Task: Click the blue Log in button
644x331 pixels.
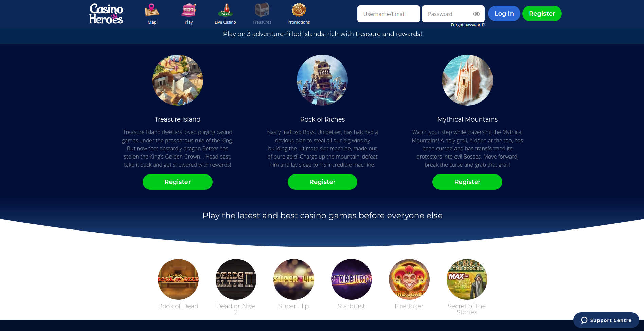Action: point(504,14)
